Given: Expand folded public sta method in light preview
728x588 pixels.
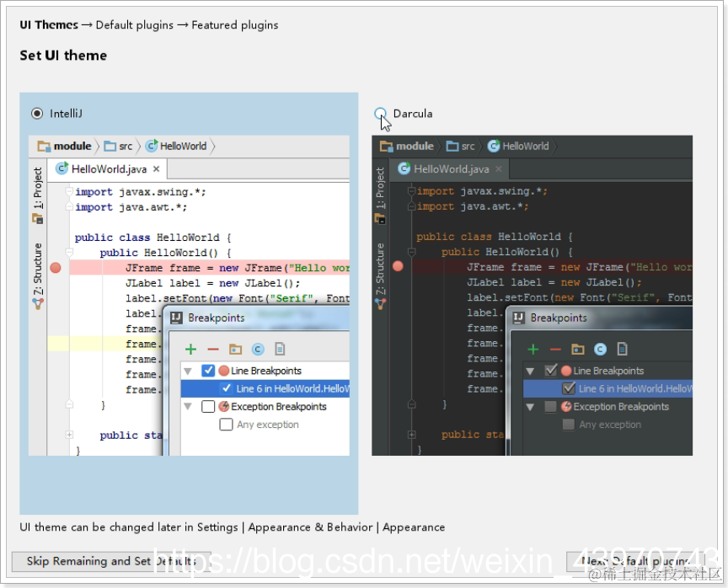Looking at the screenshot, I should click(x=69, y=435).
